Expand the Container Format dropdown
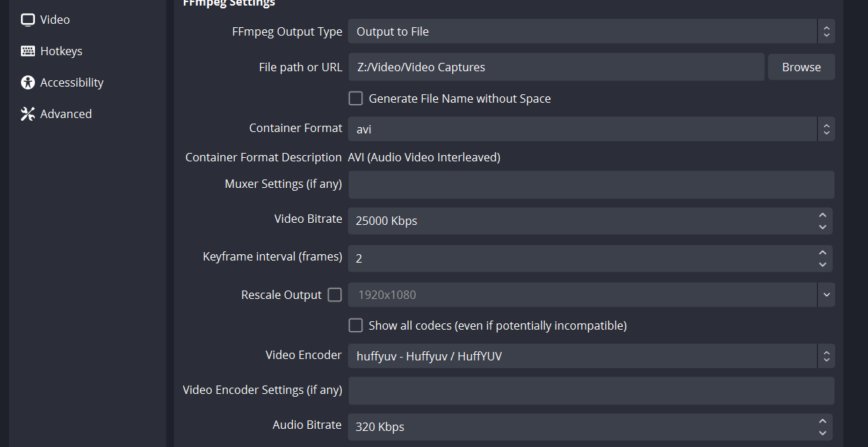 (x=591, y=129)
